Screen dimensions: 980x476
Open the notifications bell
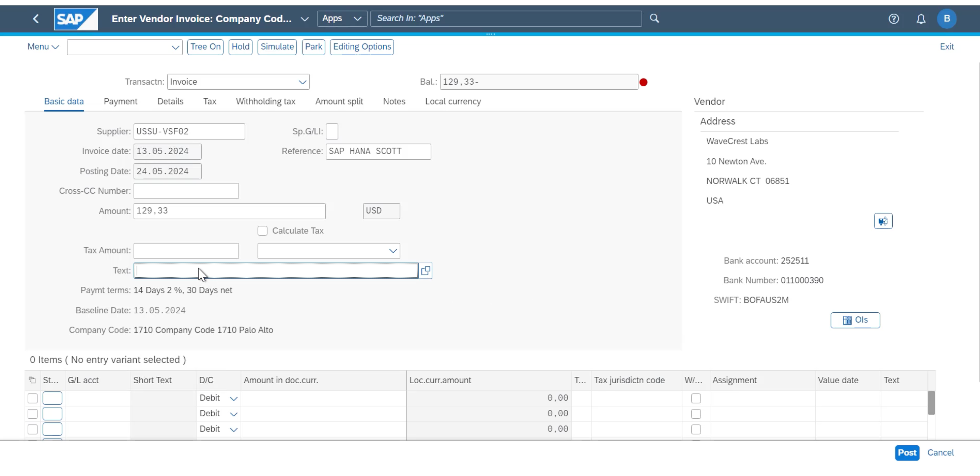coord(921,19)
